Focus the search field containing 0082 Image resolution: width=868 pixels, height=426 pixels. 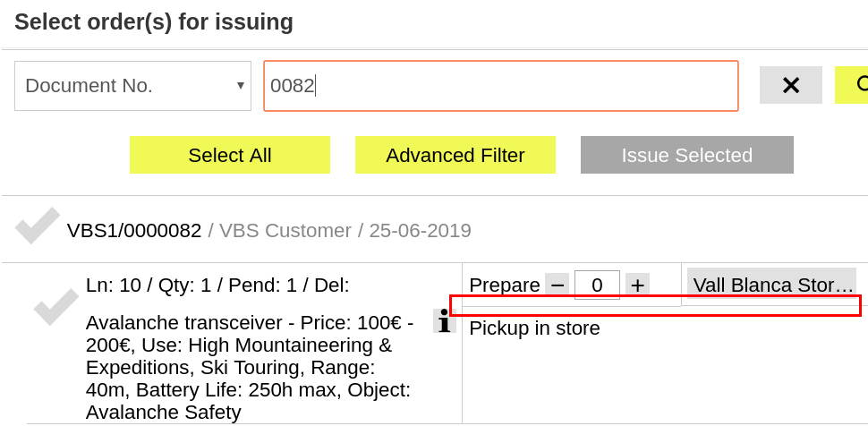point(500,86)
